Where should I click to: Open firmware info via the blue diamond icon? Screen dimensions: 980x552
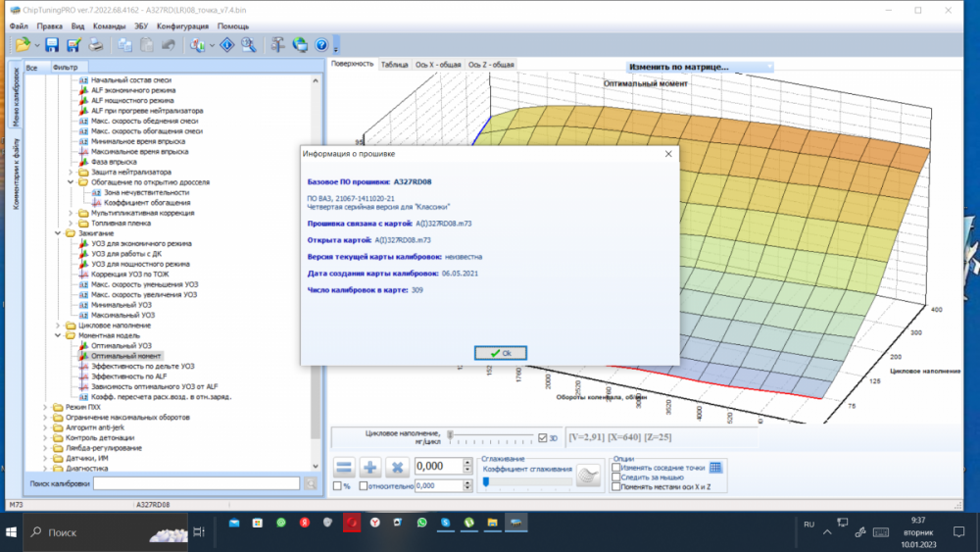click(x=227, y=45)
